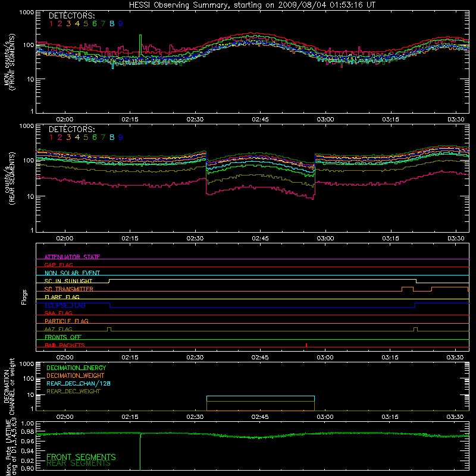Select green detector 6 in rear segments legend
The width and height of the screenshot is (476, 476).
[95, 137]
